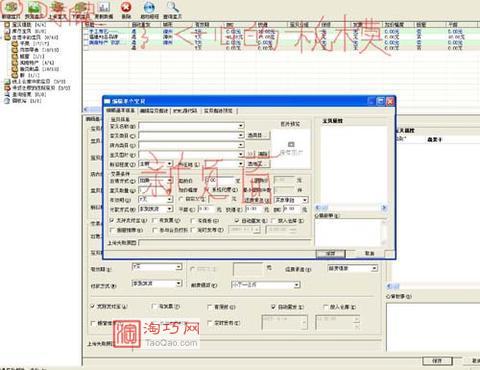The width and height of the screenshot is (480, 370).
Task: Open 付款方式 dropdown in the dialog
Action: [169, 209]
